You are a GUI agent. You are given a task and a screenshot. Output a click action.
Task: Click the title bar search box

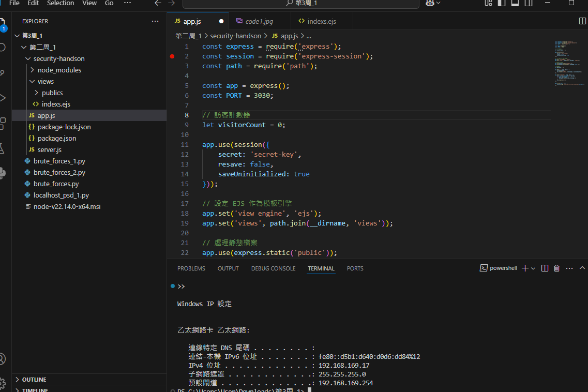click(x=301, y=4)
